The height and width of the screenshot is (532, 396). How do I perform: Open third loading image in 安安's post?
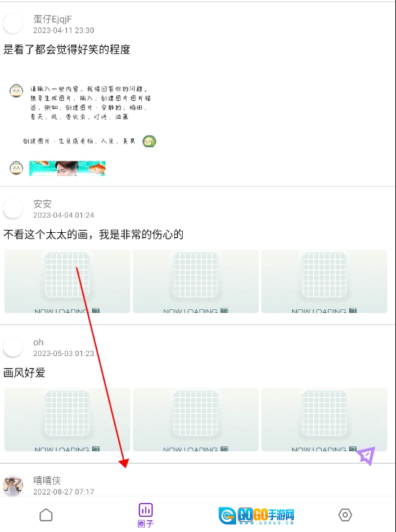pyautogui.click(x=324, y=281)
